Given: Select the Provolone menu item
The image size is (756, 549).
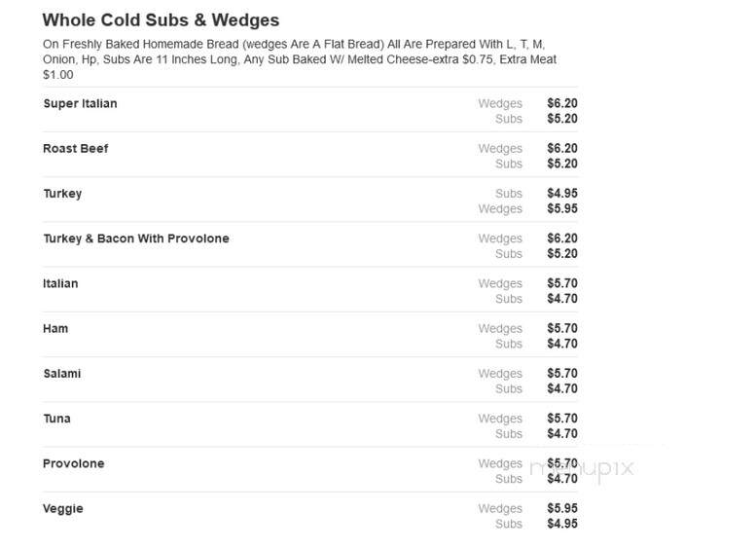Looking at the screenshot, I should pyautogui.click(x=74, y=463).
